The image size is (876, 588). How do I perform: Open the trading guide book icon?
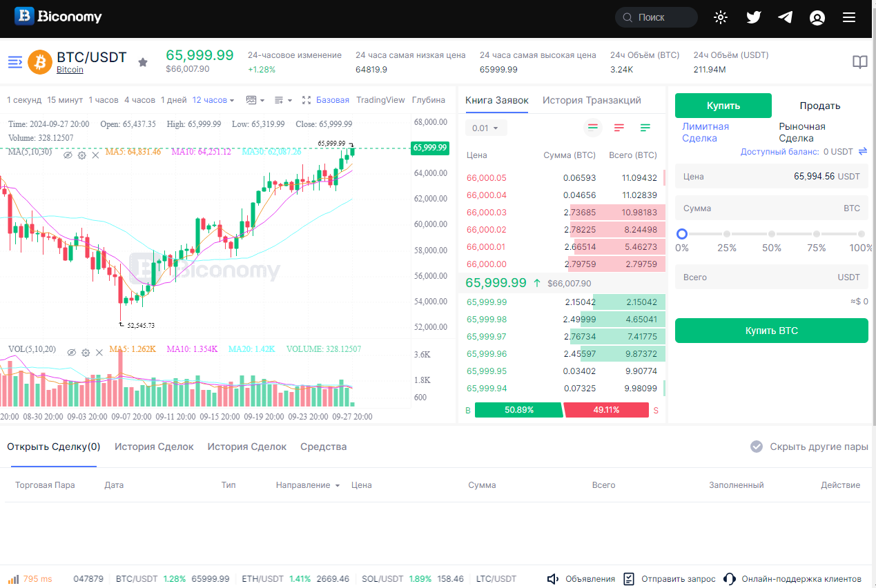(x=859, y=62)
